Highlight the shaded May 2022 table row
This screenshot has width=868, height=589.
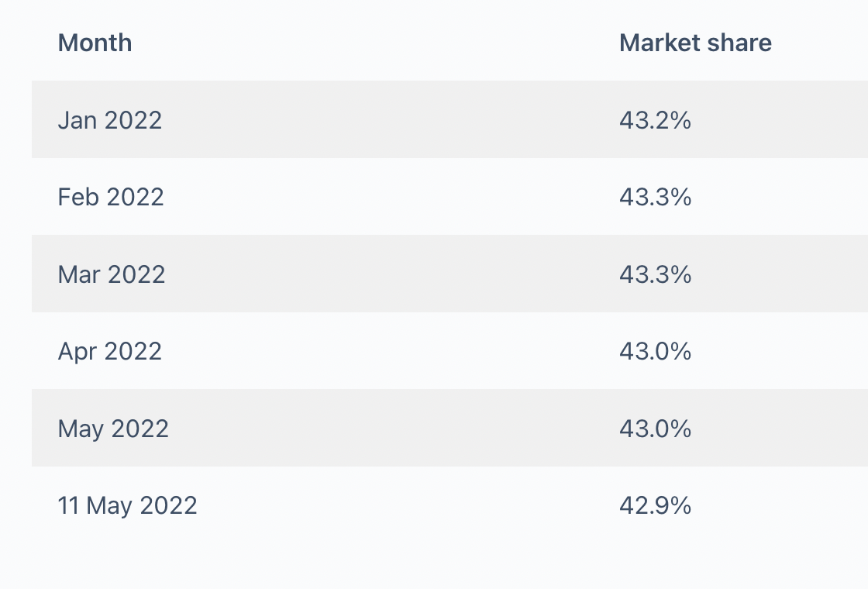tap(387, 429)
